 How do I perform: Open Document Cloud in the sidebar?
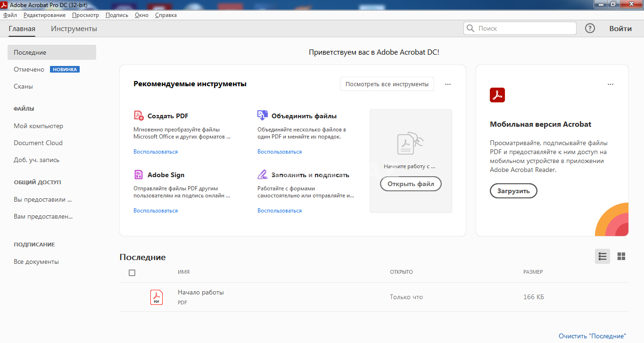38,143
